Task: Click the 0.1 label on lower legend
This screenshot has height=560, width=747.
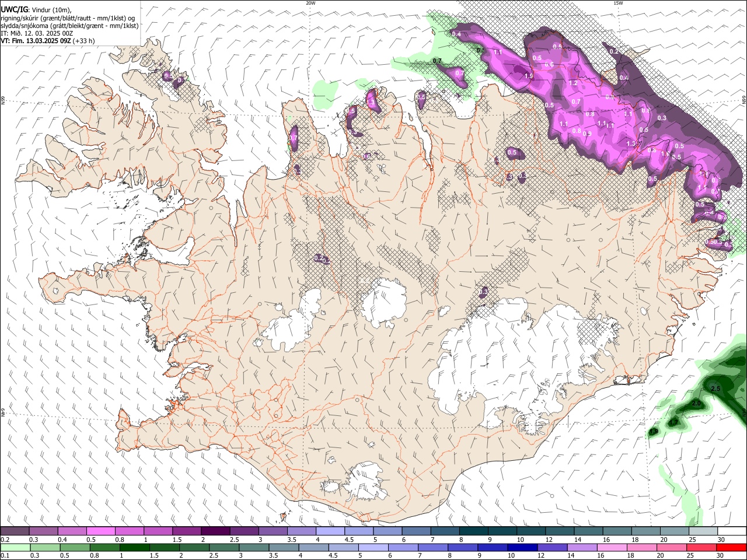Action: pyautogui.click(x=4, y=556)
